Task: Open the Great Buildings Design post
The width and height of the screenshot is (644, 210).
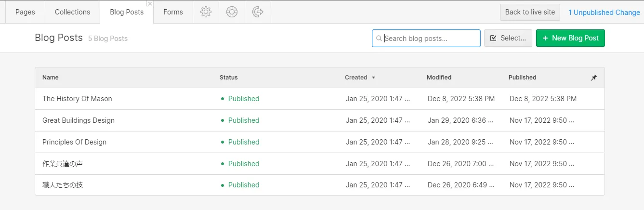Action: 79,120
